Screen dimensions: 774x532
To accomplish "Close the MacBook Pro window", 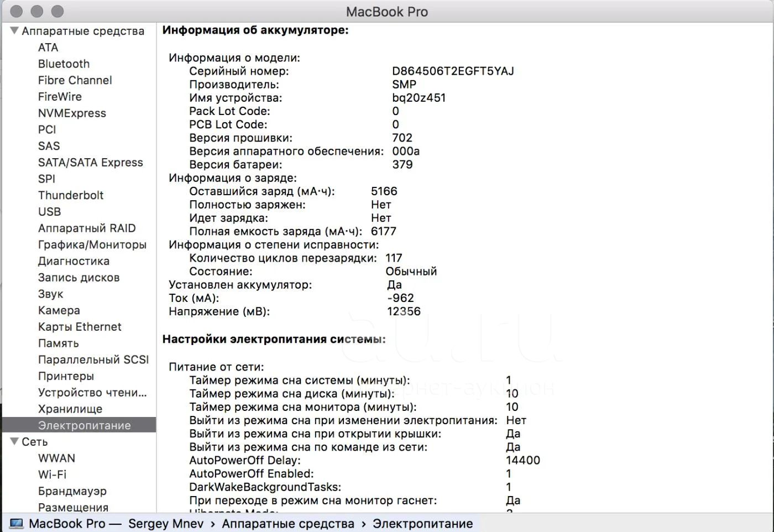I will [17, 11].
